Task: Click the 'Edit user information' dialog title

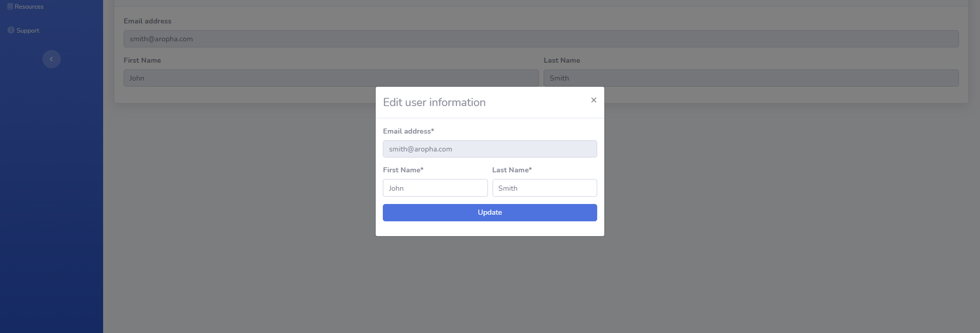Action: pyautogui.click(x=434, y=103)
